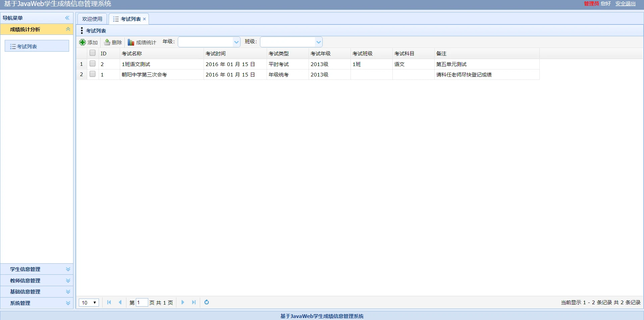Image resolution: width=644 pixels, height=320 pixels.
Task: Toggle the select-all header checkbox
Action: coord(93,53)
